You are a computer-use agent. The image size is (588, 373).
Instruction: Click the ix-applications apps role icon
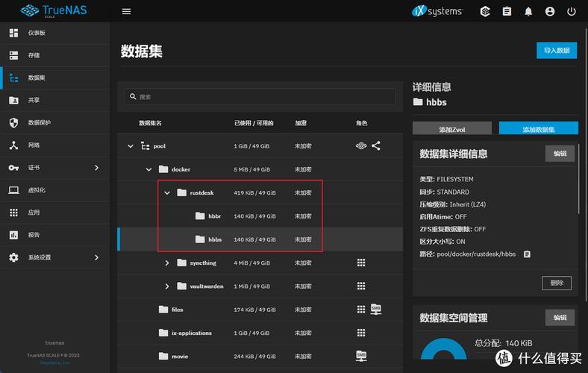pos(361,333)
